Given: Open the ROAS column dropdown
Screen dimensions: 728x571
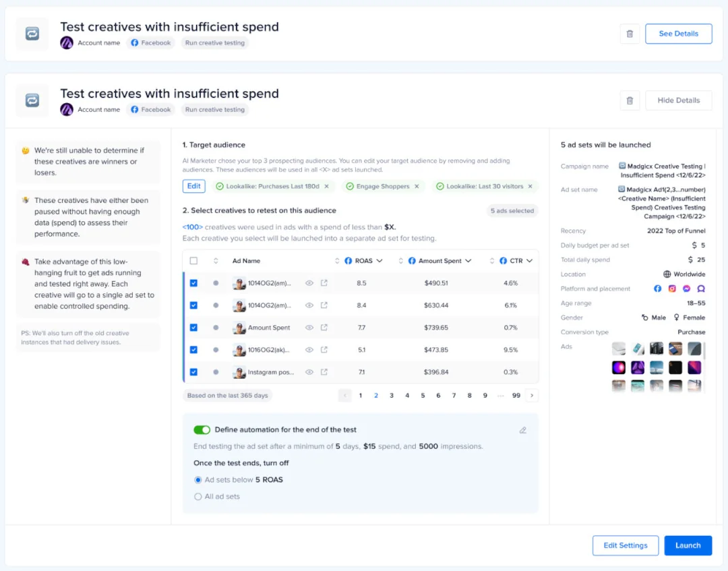Looking at the screenshot, I should (380, 261).
